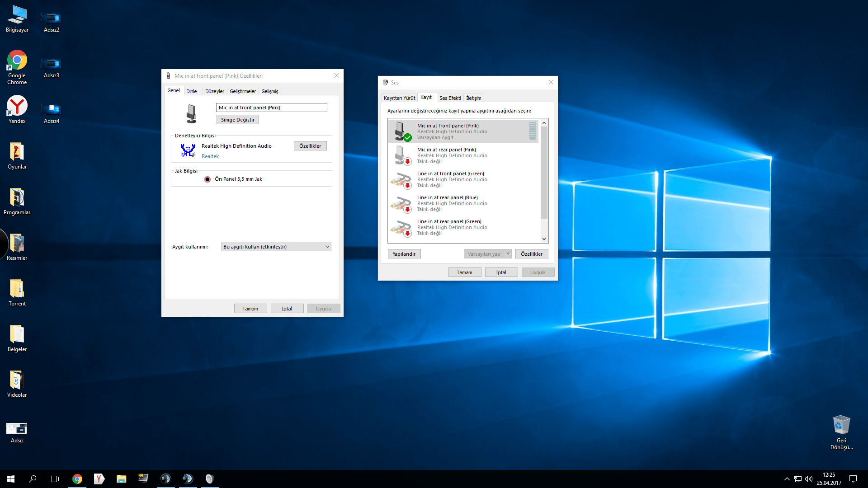
Task: Click the Realtek link
Action: point(210,156)
